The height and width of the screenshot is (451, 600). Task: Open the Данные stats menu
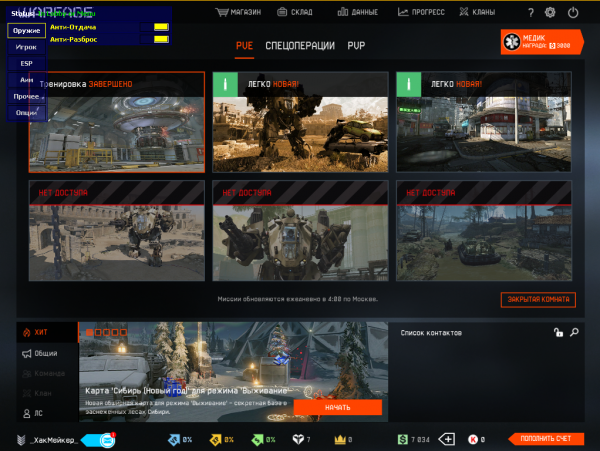358,12
